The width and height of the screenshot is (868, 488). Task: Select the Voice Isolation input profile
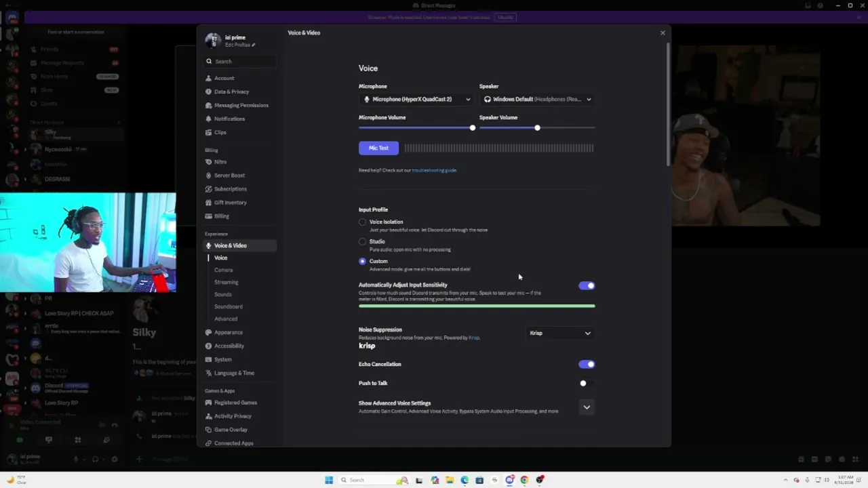pos(363,222)
